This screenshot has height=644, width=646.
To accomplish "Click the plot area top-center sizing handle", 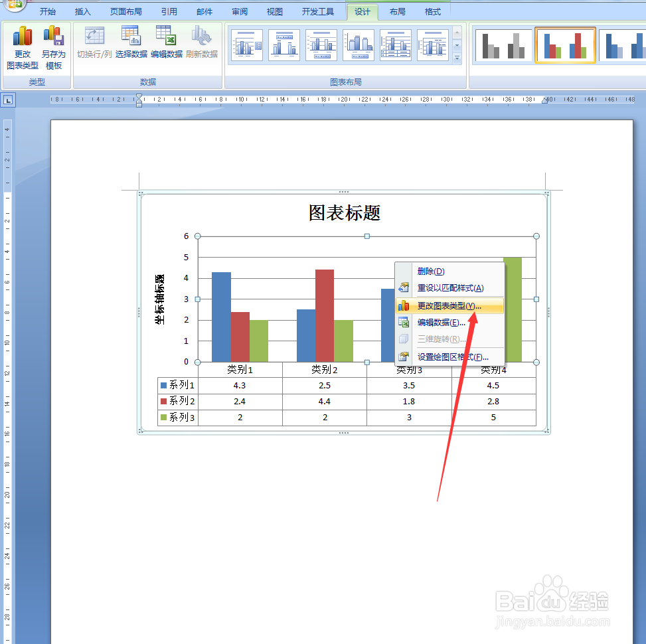I will 366,236.
